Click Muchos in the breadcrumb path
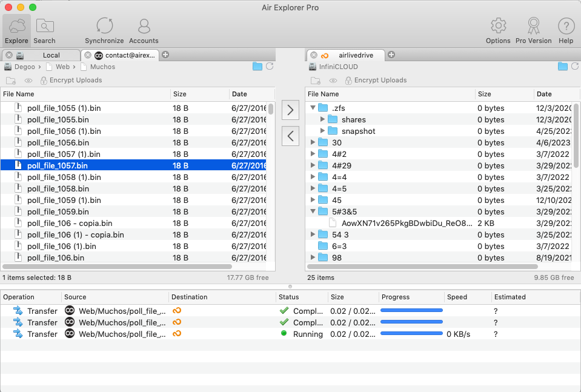Viewport: 581px width, 392px height. [102, 67]
